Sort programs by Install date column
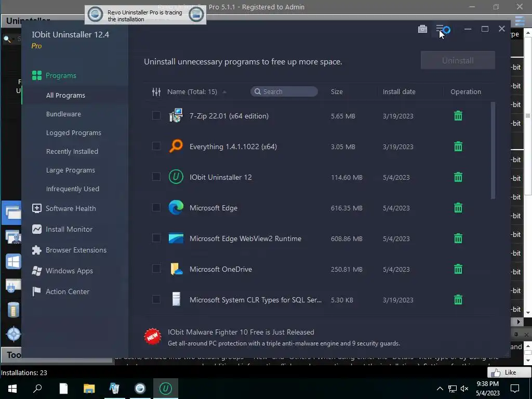 coord(399,91)
